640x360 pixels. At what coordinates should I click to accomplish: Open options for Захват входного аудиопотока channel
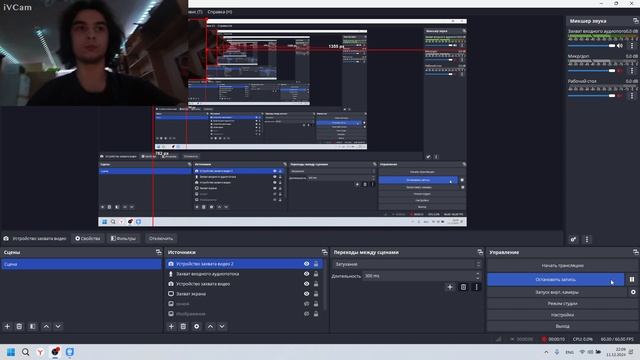632,46
